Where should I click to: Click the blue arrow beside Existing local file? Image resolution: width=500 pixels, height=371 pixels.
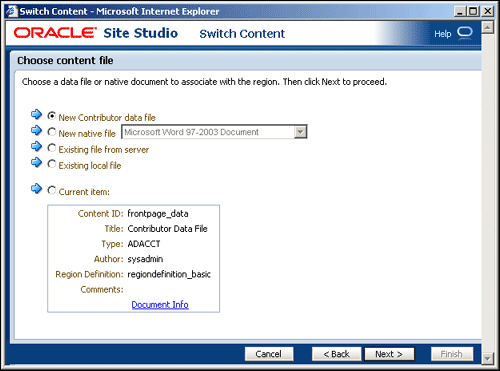pos(36,162)
